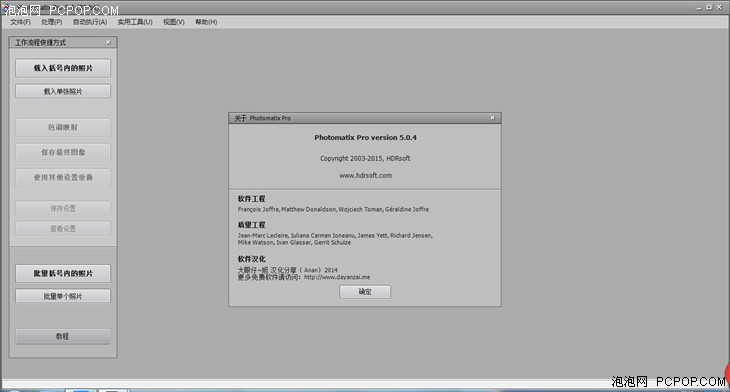Open the 帮助(H) menu

206,22
